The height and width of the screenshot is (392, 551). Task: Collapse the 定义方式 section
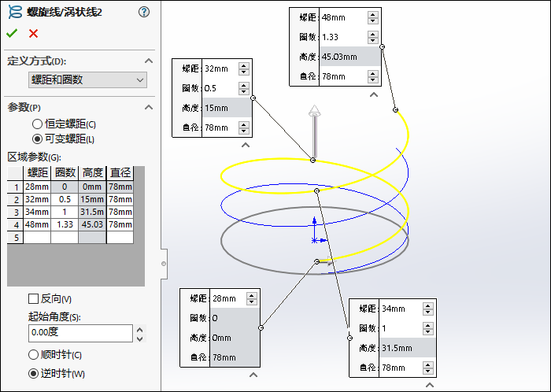tap(148, 61)
